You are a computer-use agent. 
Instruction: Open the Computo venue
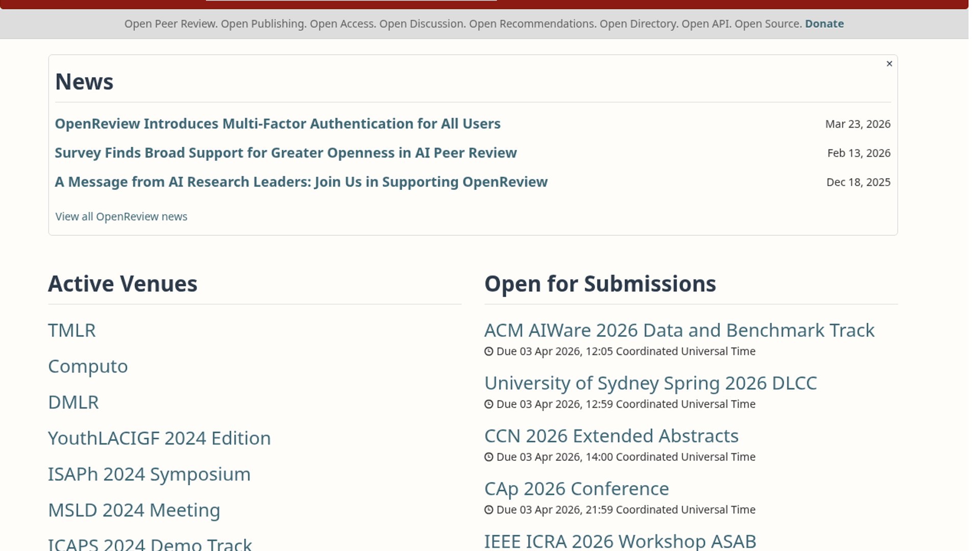88,366
